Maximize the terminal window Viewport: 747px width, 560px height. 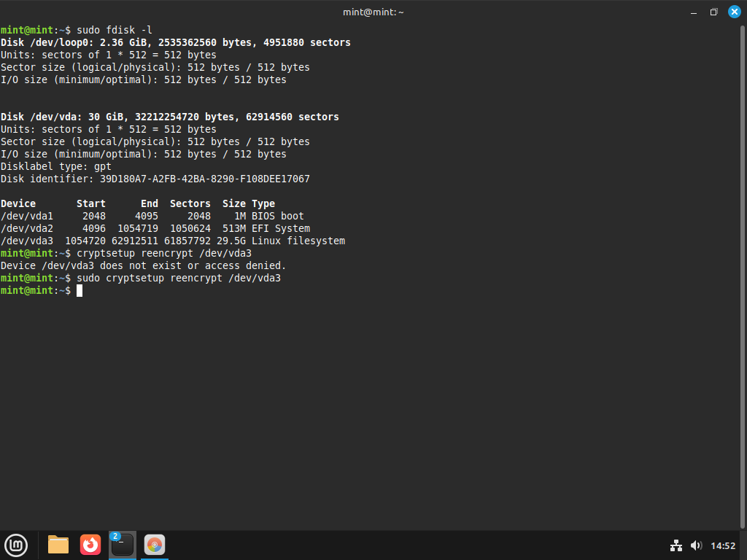point(713,12)
